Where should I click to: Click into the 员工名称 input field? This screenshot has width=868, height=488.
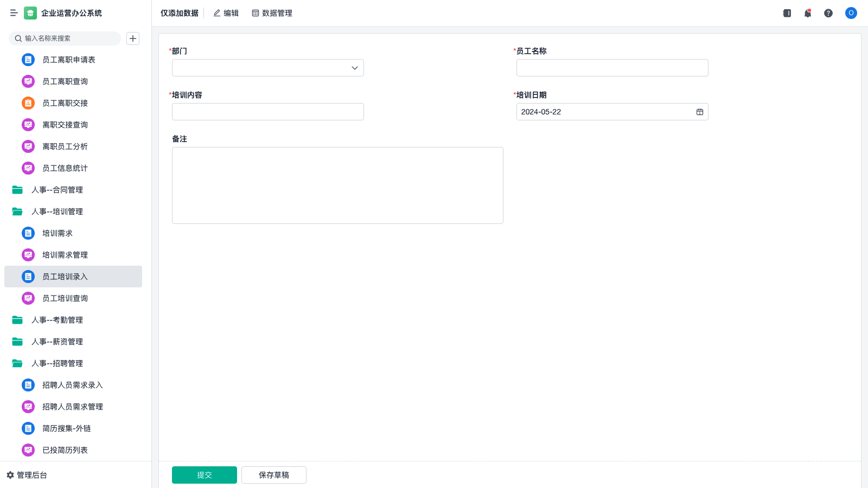pos(612,68)
